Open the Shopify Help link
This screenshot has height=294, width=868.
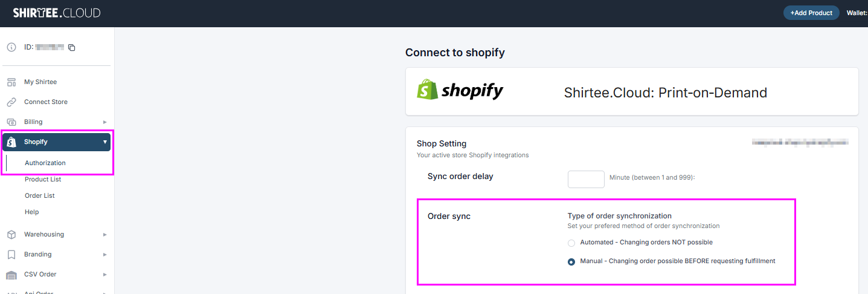click(32, 212)
